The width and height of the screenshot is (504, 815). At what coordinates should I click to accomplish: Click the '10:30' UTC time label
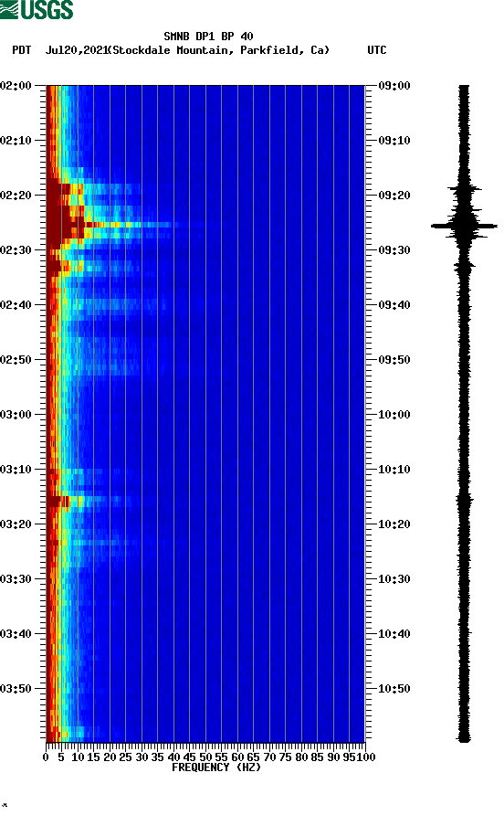point(394,579)
